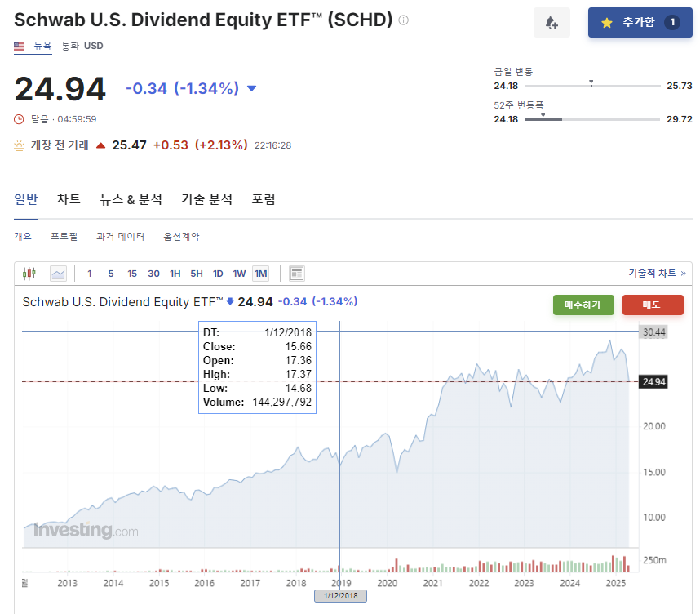Click the red 매도 button

tap(653, 305)
